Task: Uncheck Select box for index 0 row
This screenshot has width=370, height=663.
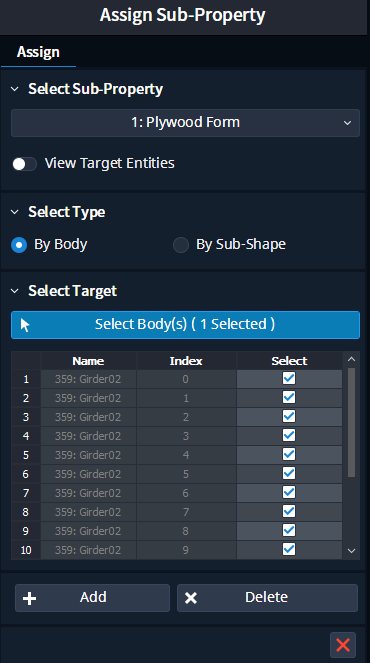Action: click(289, 378)
